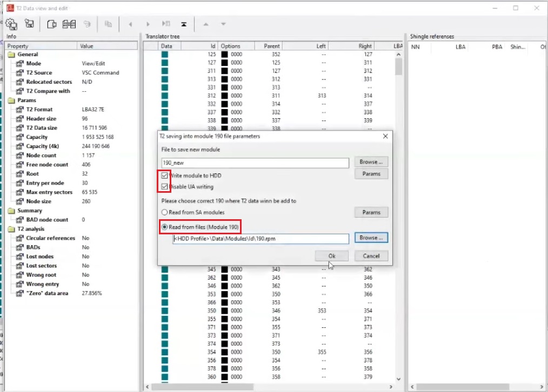Toggle the Write module to HDD checkbox
The image size is (548, 392).
[x=165, y=175]
